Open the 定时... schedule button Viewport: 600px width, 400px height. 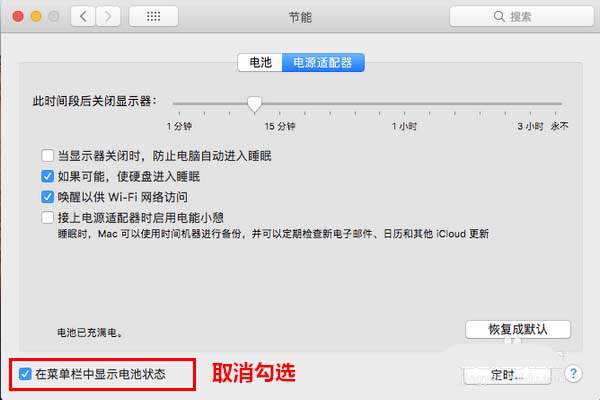507,375
